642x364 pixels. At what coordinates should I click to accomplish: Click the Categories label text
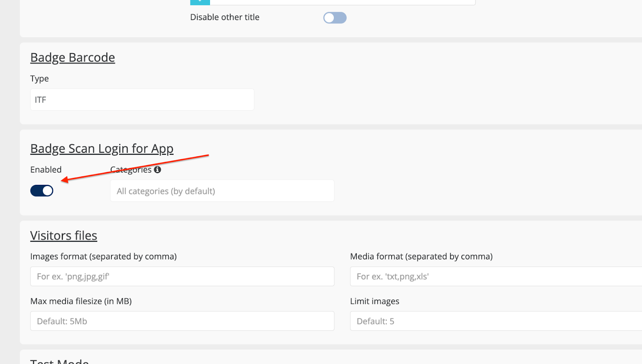point(131,170)
